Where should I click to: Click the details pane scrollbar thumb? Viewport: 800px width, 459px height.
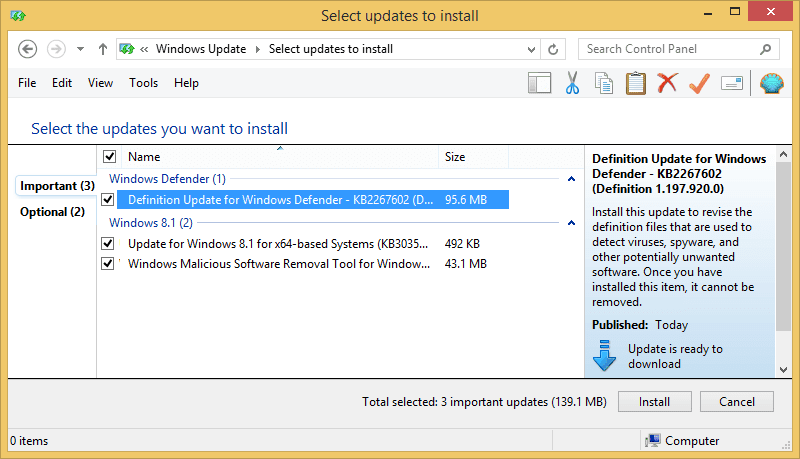click(784, 246)
